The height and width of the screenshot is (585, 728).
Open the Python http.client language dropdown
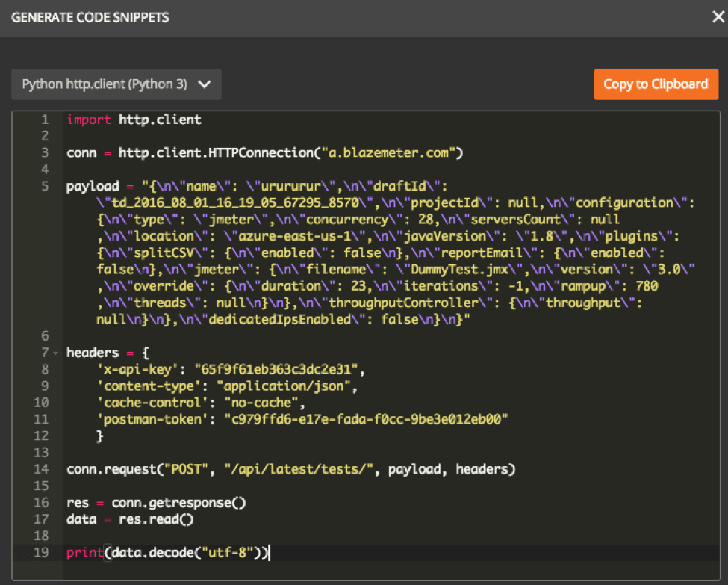tap(116, 84)
